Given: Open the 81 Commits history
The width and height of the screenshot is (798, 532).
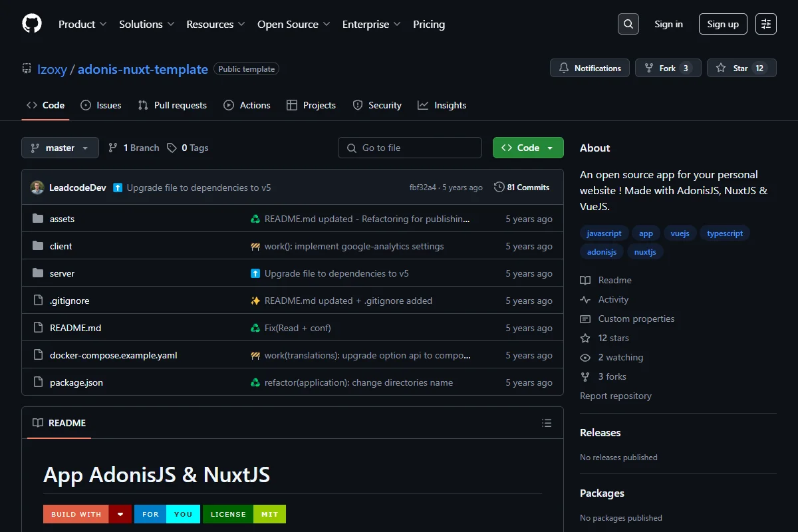Looking at the screenshot, I should pyautogui.click(x=522, y=188).
